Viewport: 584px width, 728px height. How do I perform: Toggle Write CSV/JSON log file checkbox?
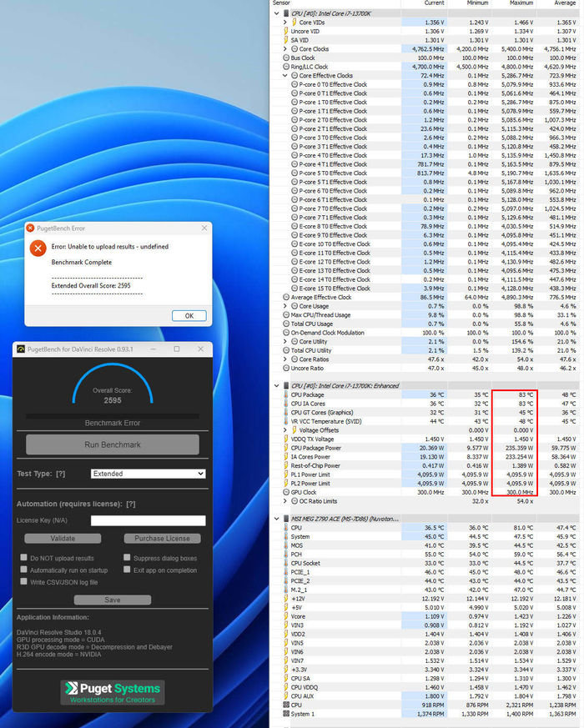pos(23,581)
